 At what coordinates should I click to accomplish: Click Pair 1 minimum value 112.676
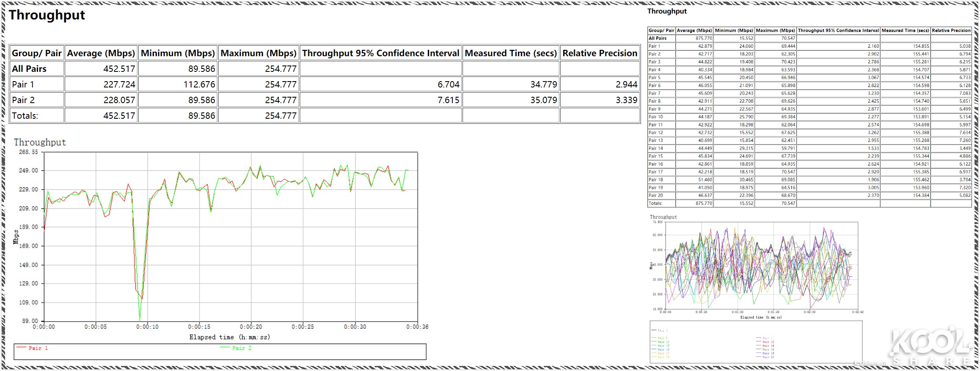pos(199,85)
